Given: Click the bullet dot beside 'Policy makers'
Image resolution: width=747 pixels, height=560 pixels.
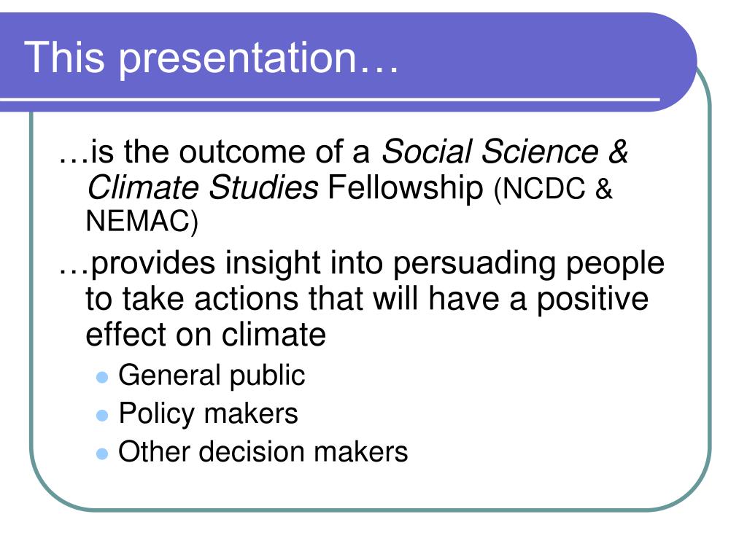Looking at the screenshot, I should (x=102, y=416).
